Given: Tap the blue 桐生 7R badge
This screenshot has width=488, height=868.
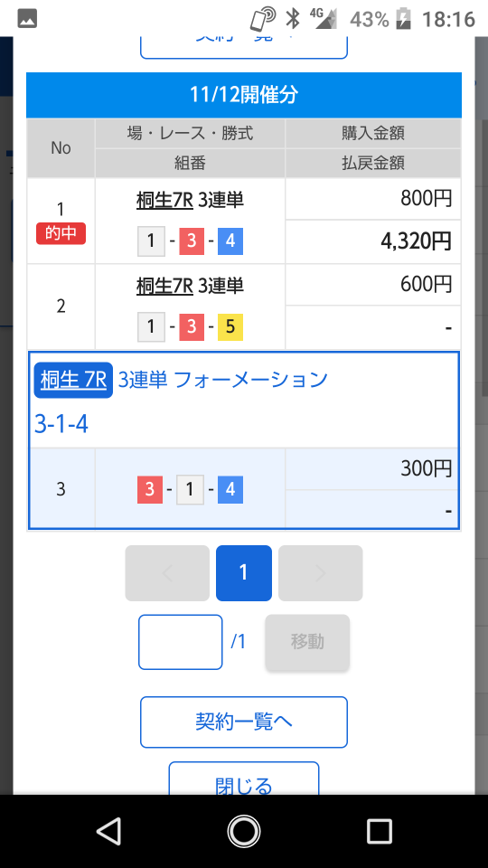Looking at the screenshot, I should (73, 381).
